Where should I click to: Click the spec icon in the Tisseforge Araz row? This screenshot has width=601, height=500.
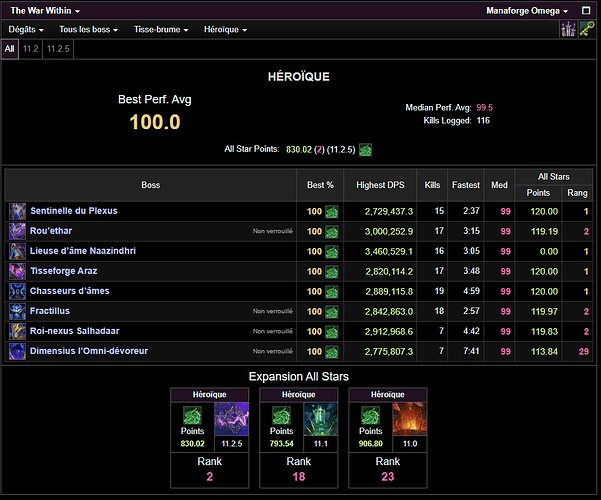point(330,271)
